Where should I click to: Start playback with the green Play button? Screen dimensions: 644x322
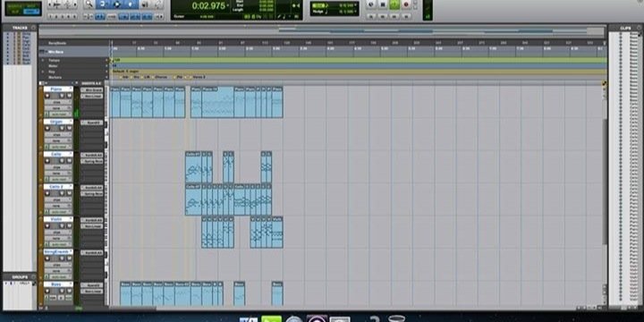[x=394, y=4]
